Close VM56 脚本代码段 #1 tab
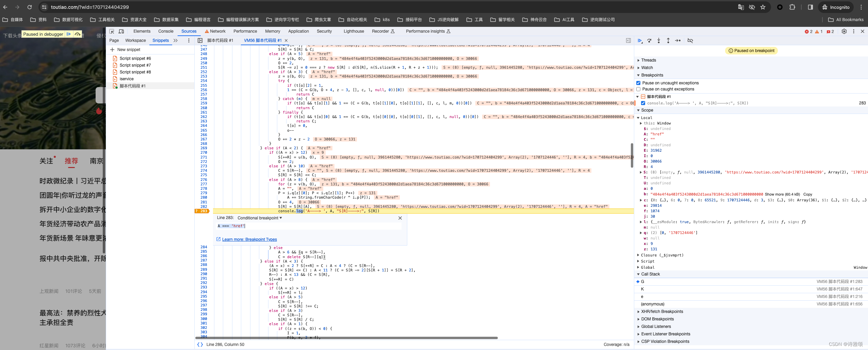 click(286, 40)
